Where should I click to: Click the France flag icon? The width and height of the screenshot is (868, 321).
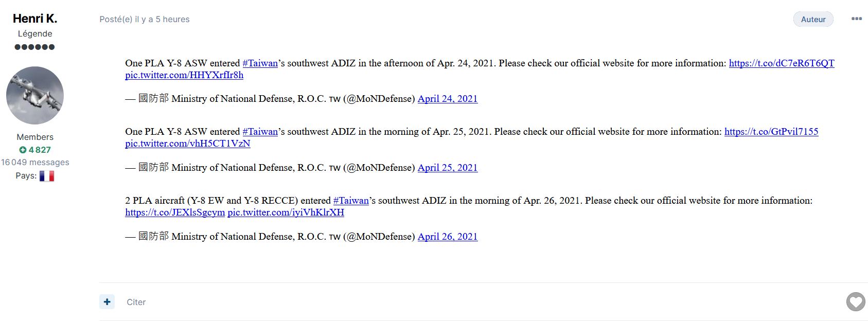point(47,176)
